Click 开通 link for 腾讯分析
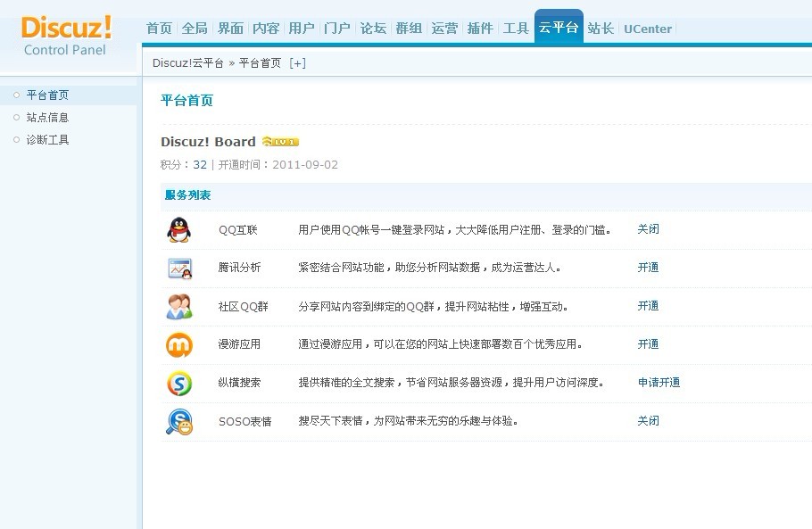 (648, 267)
